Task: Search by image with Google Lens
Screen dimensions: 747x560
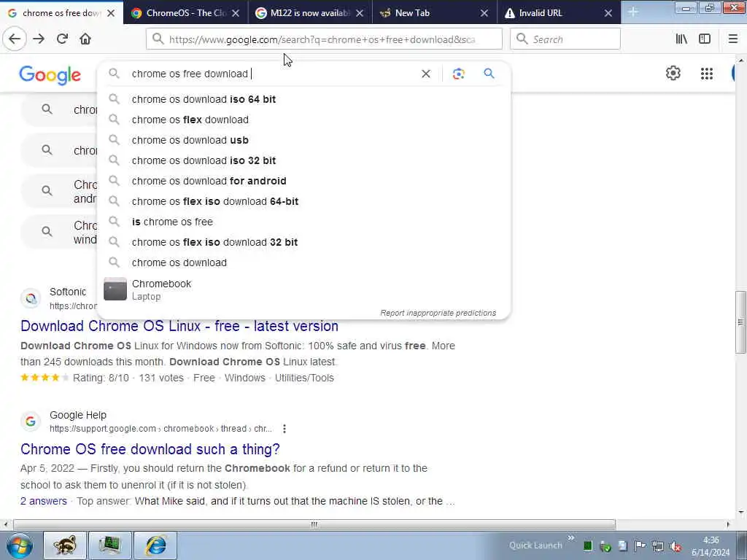Action: point(458,74)
